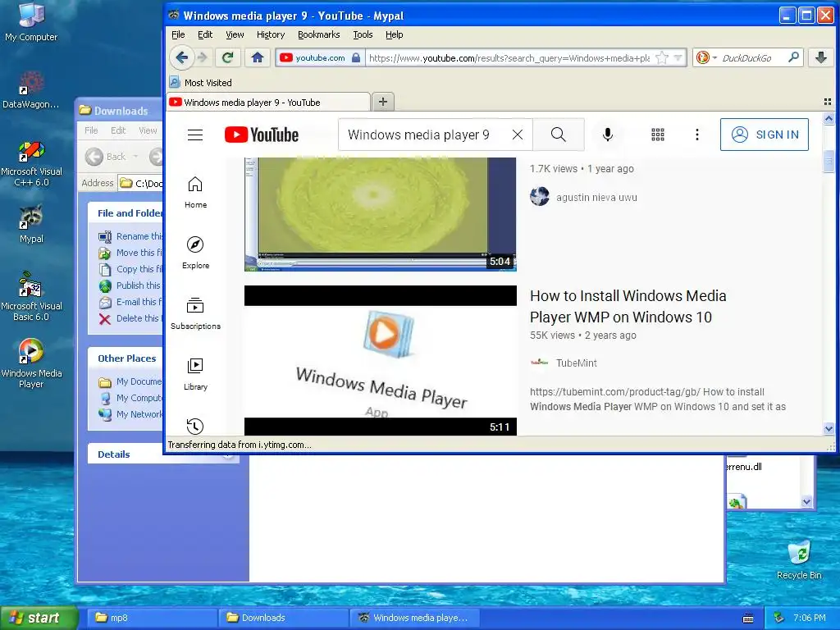Open the TubeMint channel link
Image resolution: width=840 pixels, height=630 pixels.
pos(576,363)
